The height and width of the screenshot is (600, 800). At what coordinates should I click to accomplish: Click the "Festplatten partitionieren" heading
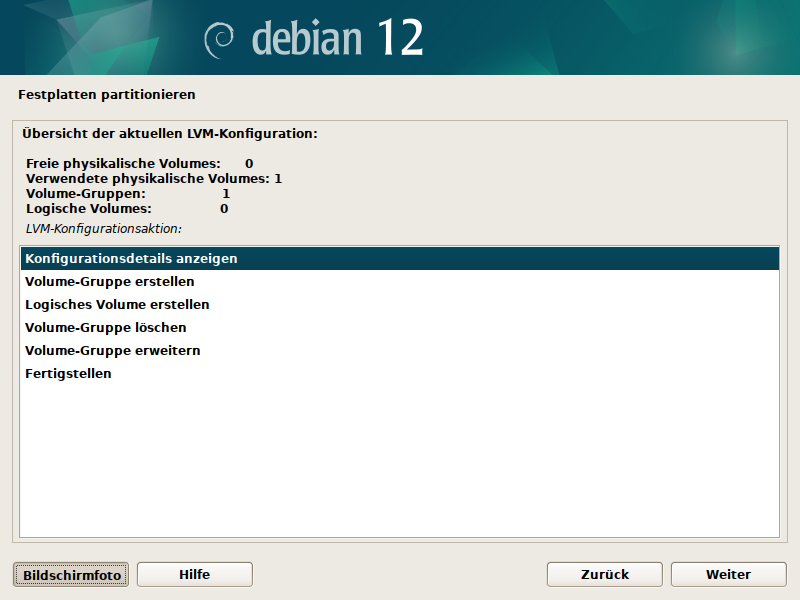107,95
